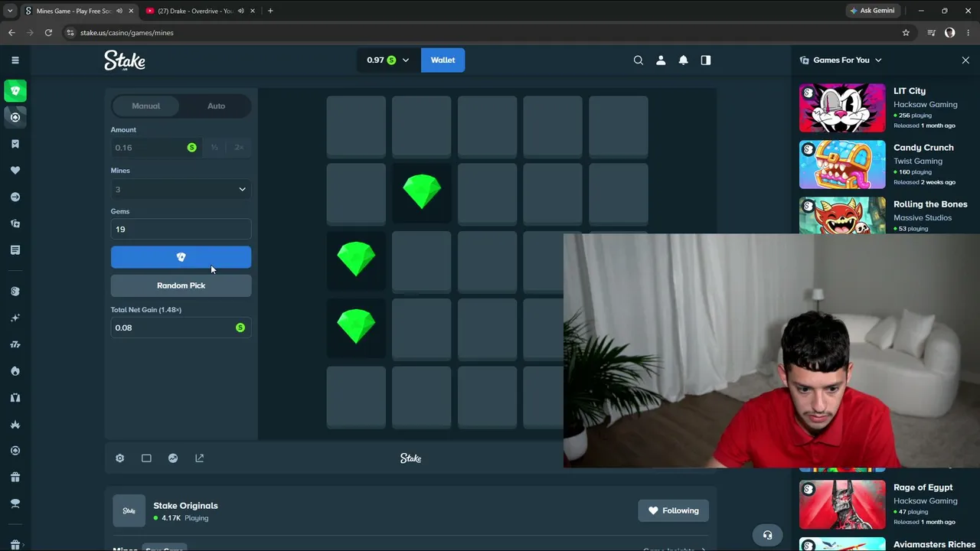Open the Candy Crunch game thumbnail

(842, 165)
